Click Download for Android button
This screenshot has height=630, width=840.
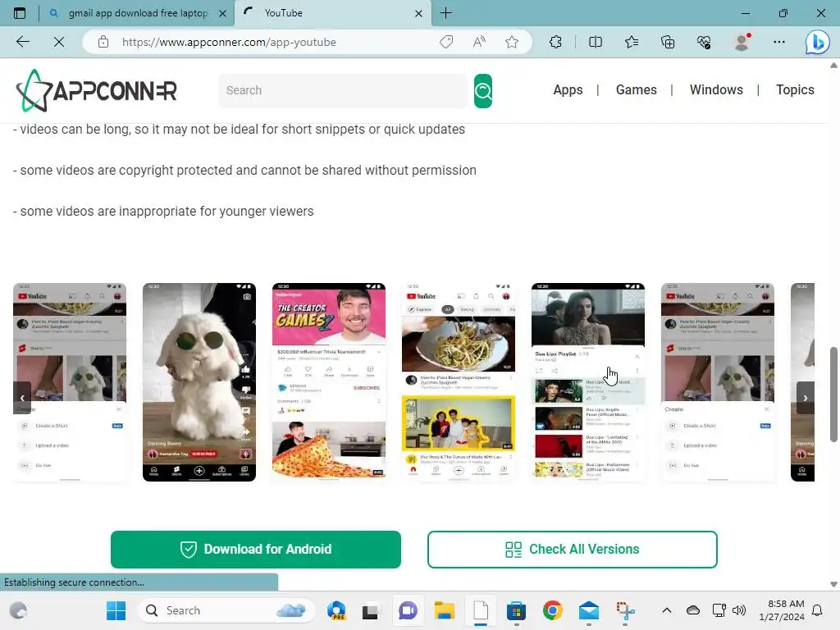click(256, 549)
